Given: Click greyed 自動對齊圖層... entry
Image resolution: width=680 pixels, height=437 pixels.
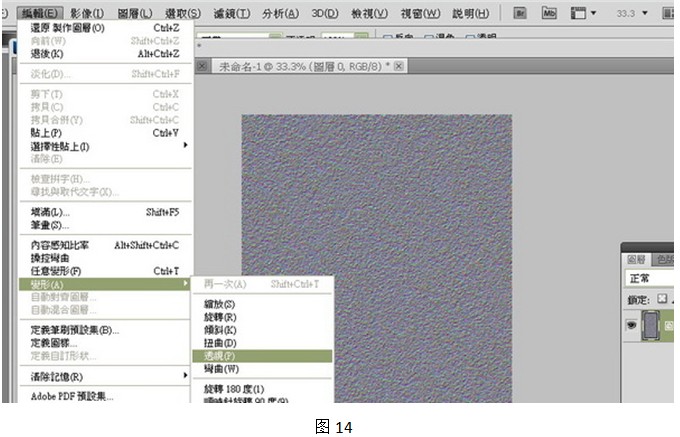Looking at the screenshot, I should pyautogui.click(x=105, y=297).
